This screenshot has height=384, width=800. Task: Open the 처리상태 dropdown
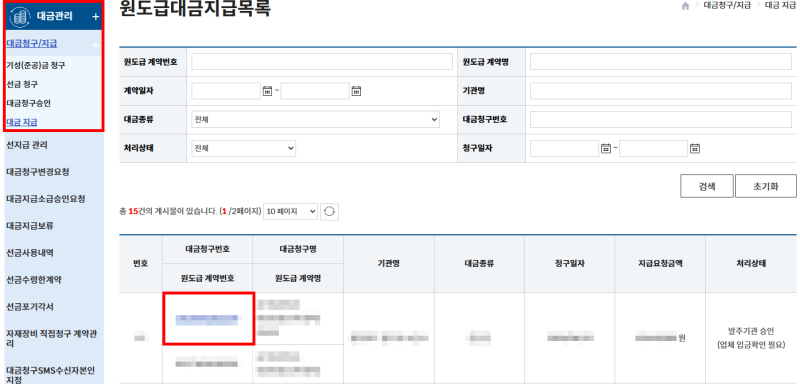[243, 148]
